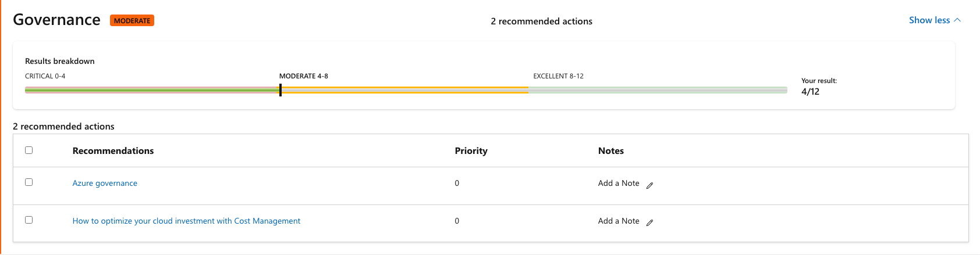This screenshot has height=255, width=980.
Task: Click the black result marker on scale
Action: [x=280, y=90]
